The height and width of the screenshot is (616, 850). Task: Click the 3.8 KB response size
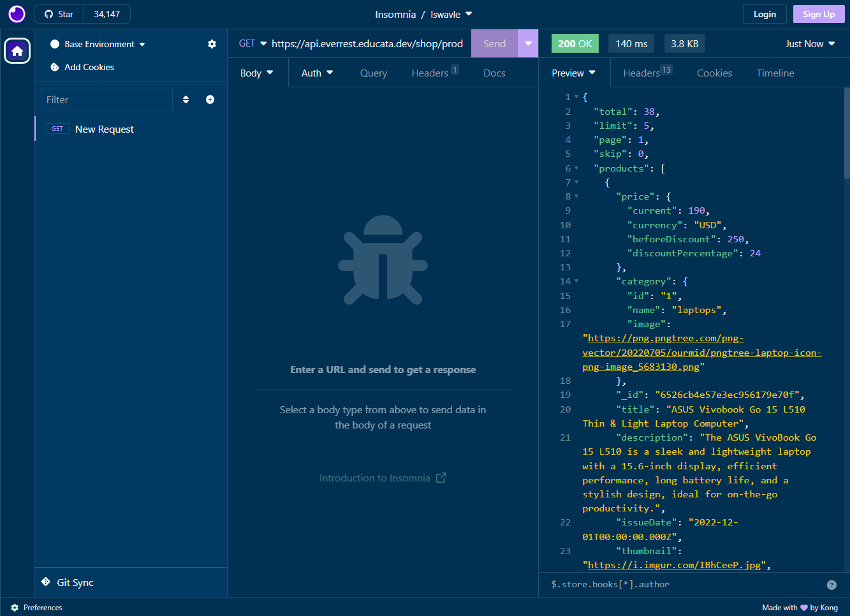(x=685, y=43)
